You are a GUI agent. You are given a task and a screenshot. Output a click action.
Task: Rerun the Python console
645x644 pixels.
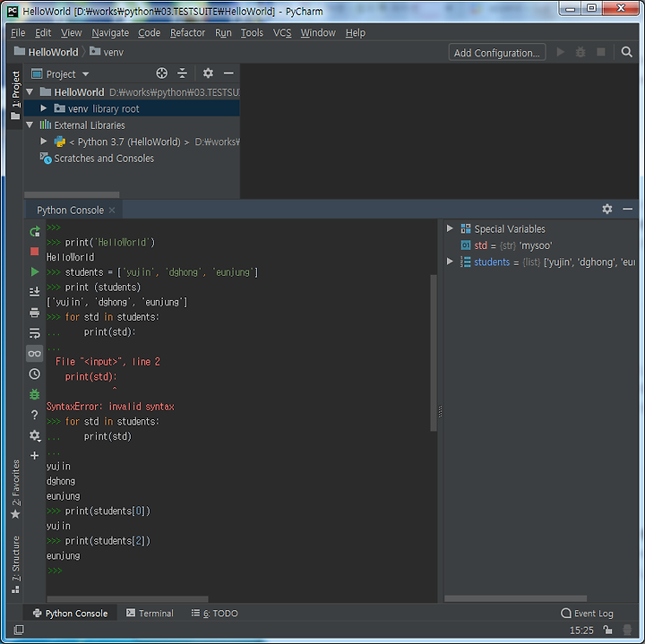coord(35,231)
